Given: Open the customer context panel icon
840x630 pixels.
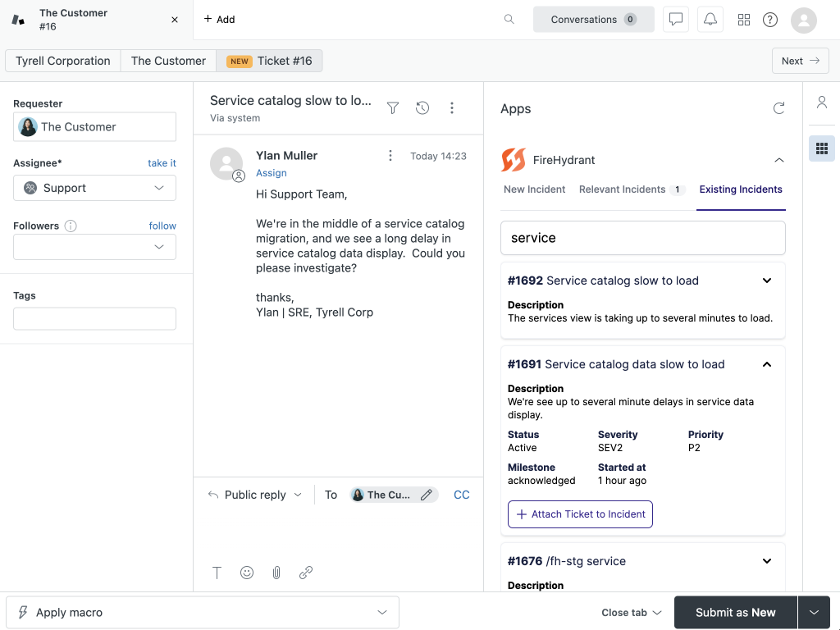Looking at the screenshot, I should coord(822,103).
